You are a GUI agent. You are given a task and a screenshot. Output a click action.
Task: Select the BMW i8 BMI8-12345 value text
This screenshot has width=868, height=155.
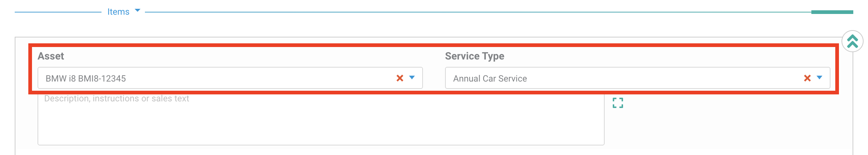click(86, 78)
